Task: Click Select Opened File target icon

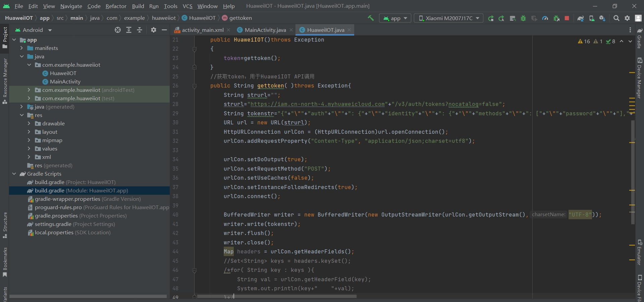Action: point(118,30)
